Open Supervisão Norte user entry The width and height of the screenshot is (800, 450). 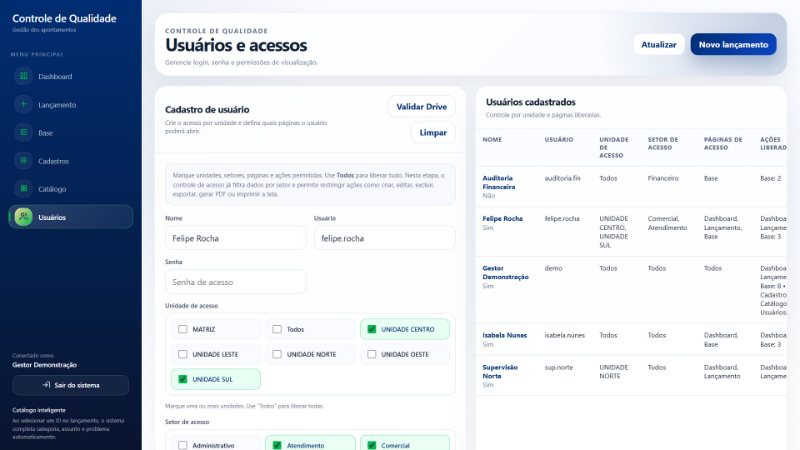point(500,371)
